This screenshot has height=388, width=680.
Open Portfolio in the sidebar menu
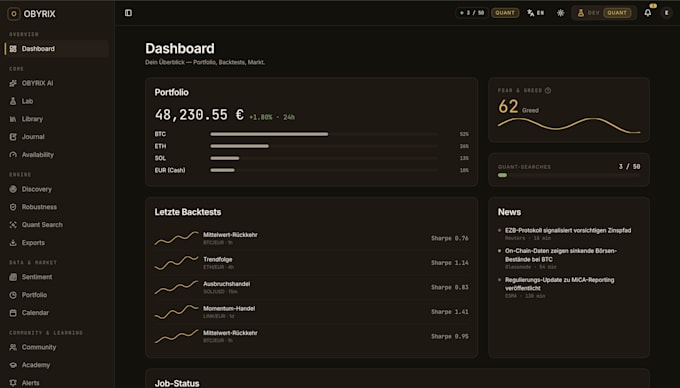pyautogui.click(x=56, y=295)
